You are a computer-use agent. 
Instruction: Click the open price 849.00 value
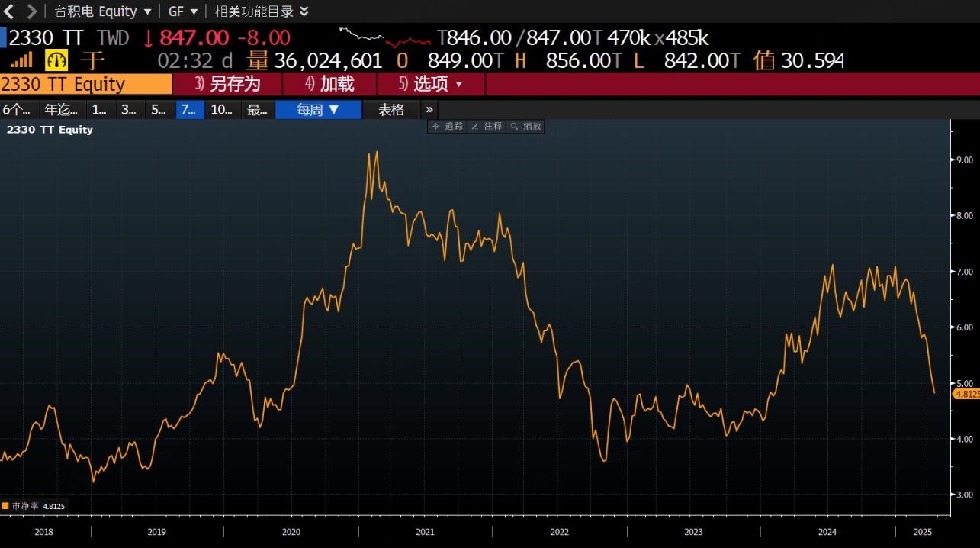tap(461, 60)
